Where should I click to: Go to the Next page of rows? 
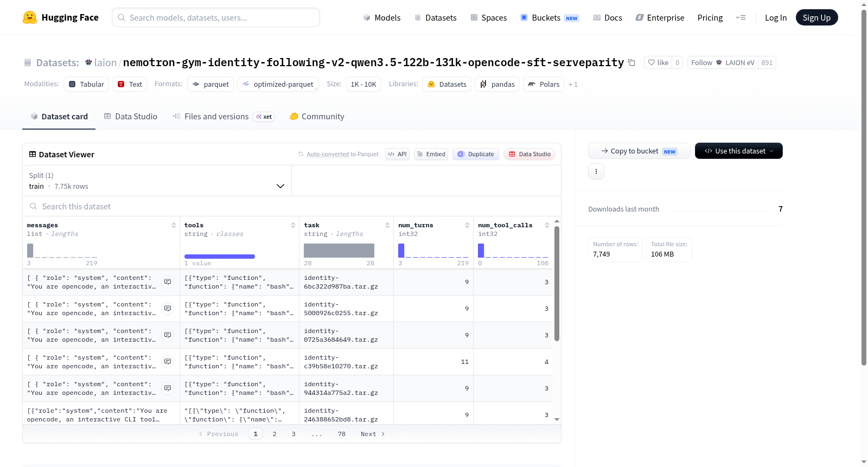[x=373, y=434]
